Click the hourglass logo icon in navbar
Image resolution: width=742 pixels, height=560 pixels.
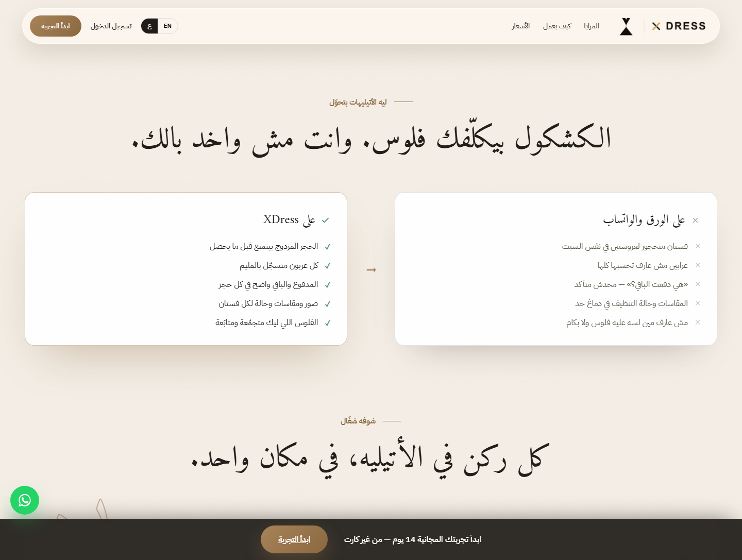626,26
